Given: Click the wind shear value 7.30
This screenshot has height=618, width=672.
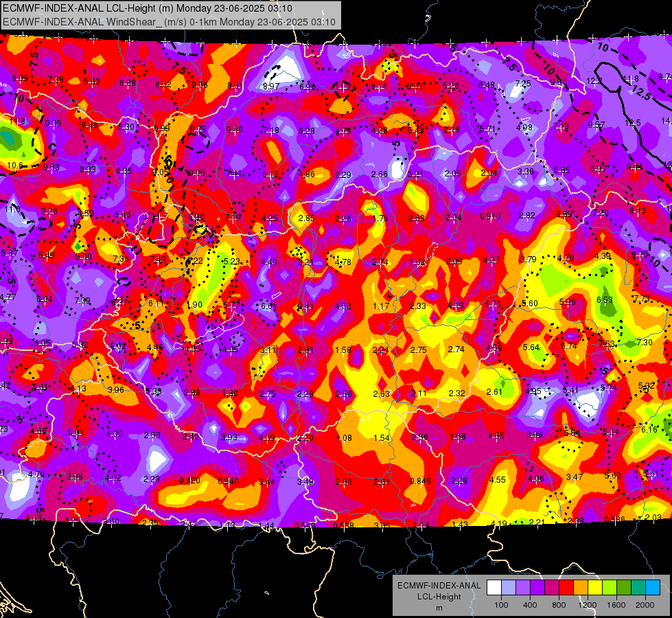Looking at the screenshot, I should [x=645, y=342].
